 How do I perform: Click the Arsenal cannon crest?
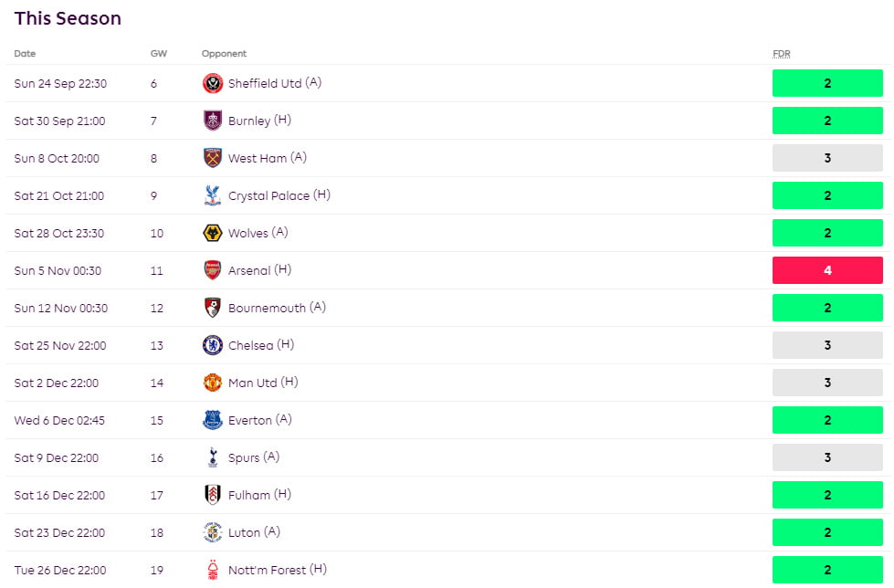pos(213,270)
